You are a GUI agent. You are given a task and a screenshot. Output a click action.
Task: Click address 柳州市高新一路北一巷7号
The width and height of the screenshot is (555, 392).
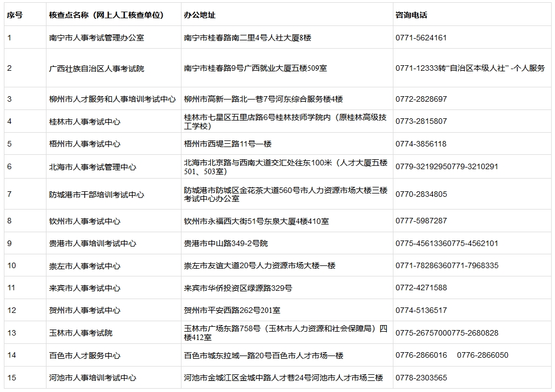(x=263, y=99)
